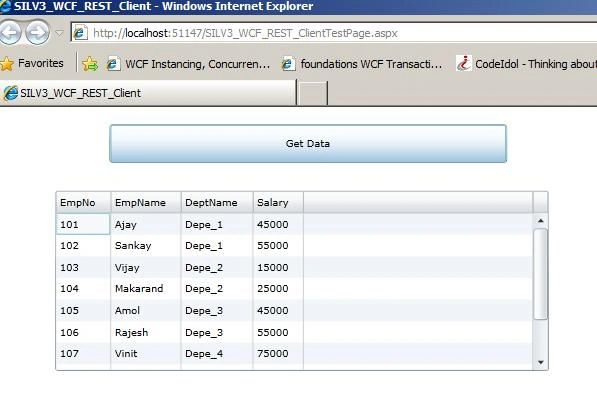This screenshot has width=597, height=412.
Task: Click the name cell Vijay
Action: click(x=146, y=267)
